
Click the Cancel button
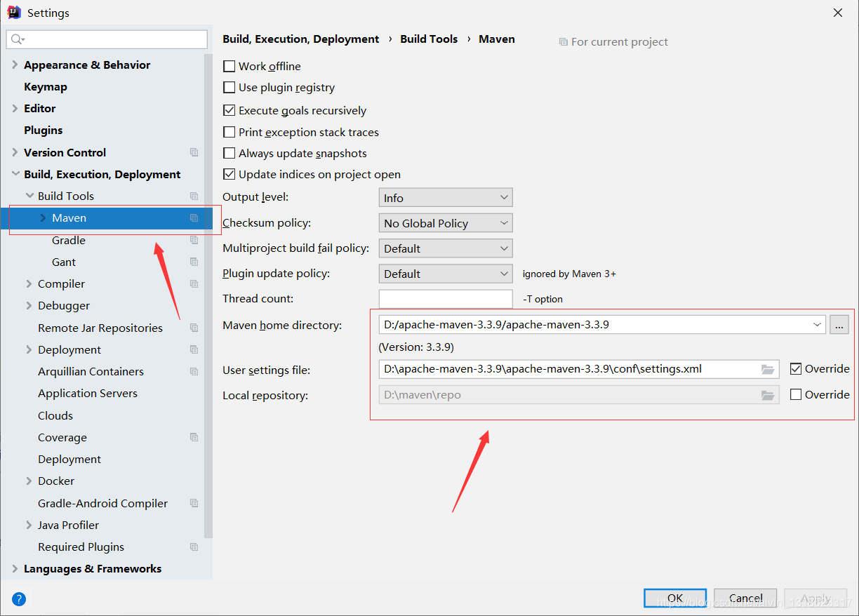[x=745, y=598]
